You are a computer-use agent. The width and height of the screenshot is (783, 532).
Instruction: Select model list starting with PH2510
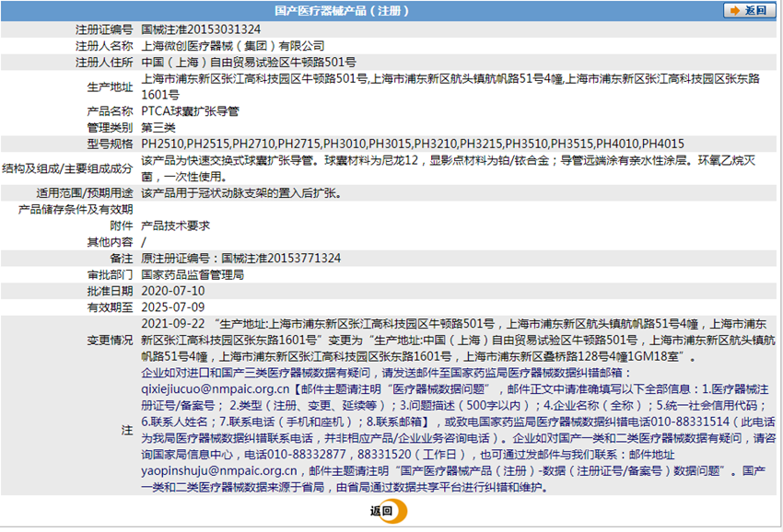413,145
